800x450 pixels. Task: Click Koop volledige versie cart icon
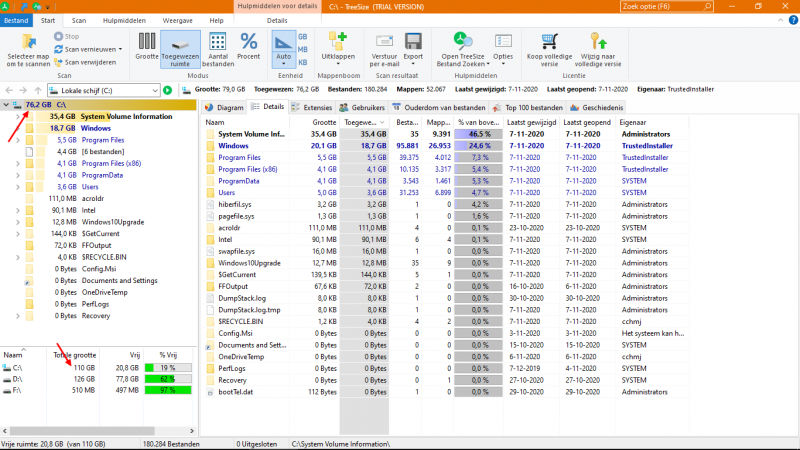[549, 42]
